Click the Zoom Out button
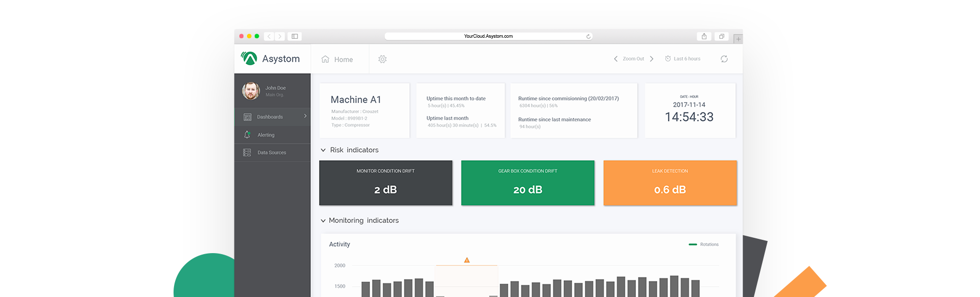This screenshot has height=297, width=980. (x=633, y=59)
